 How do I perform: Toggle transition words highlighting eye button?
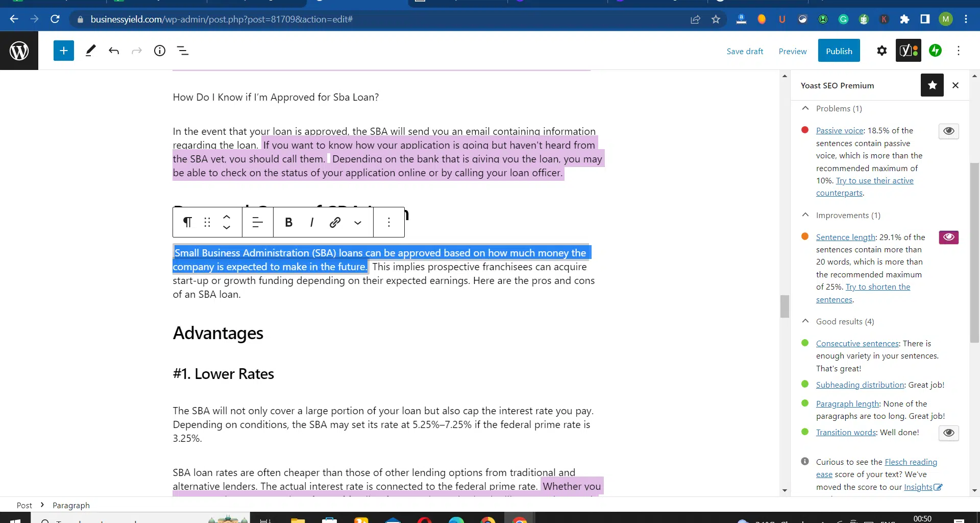tap(948, 433)
